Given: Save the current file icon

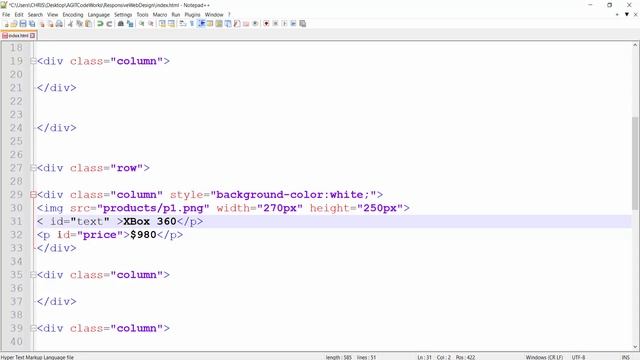Looking at the screenshot, I should [x=23, y=24].
